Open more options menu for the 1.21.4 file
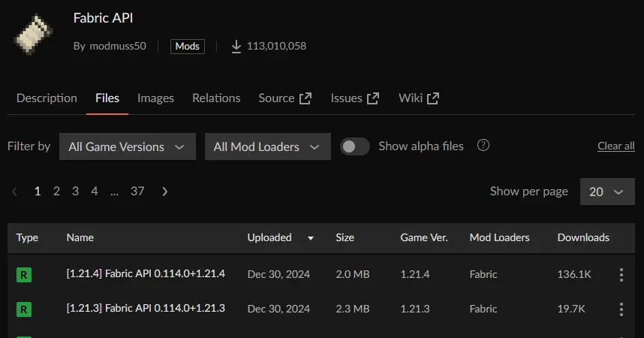The width and height of the screenshot is (644, 338). click(x=621, y=275)
